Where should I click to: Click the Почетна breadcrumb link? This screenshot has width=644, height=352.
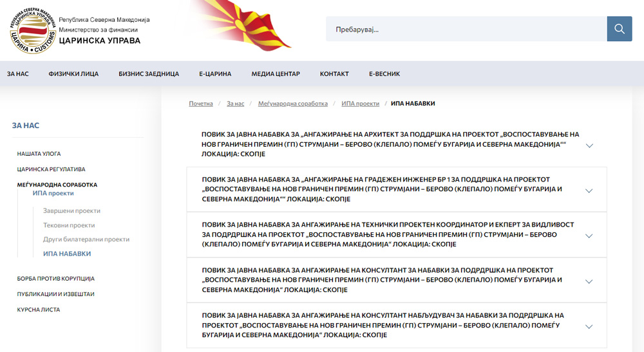coord(201,104)
